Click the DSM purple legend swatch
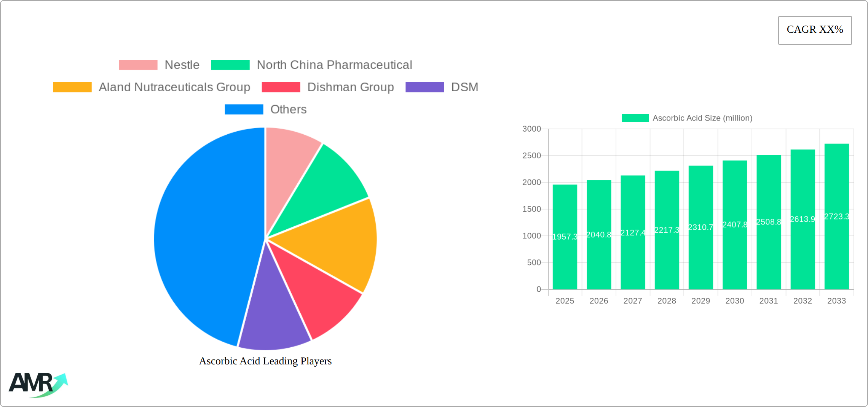 (x=425, y=87)
